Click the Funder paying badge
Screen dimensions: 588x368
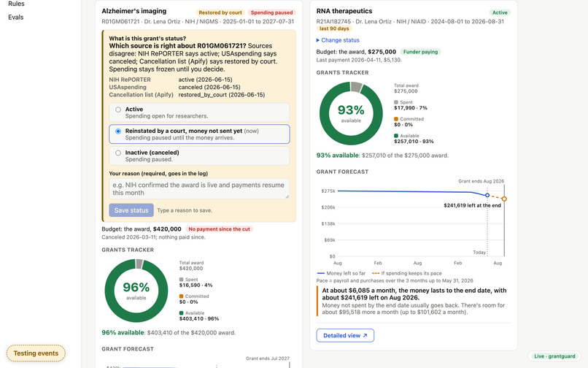(420, 52)
